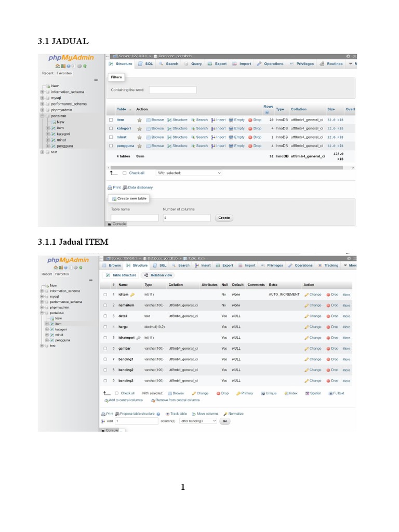Click the Browse icon for the kategori table
399x532 pixels.
[148, 129]
